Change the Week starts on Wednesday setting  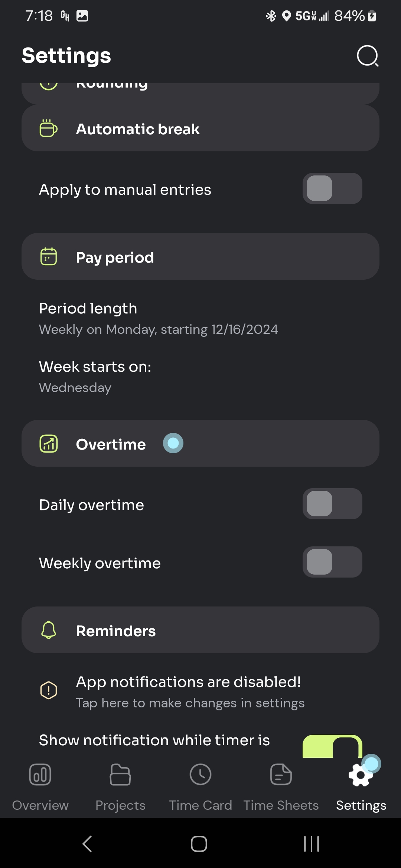[95, 377]
